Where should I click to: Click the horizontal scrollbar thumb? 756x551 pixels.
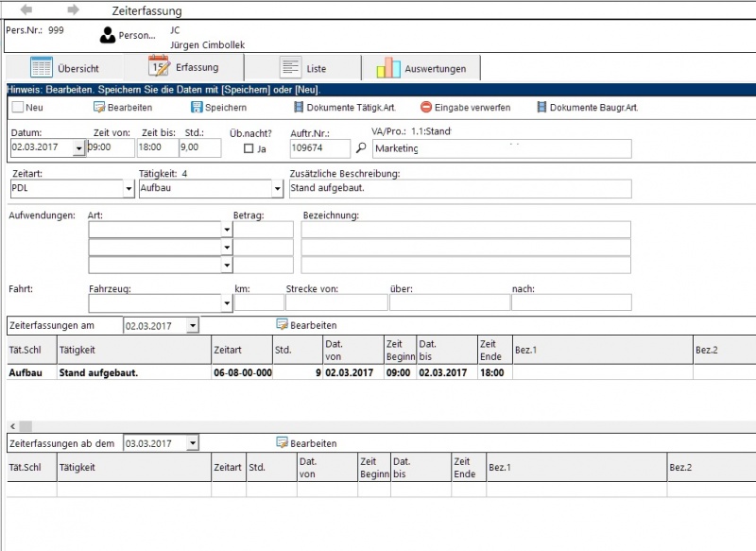pyautogui.click(x=26, y=426)
